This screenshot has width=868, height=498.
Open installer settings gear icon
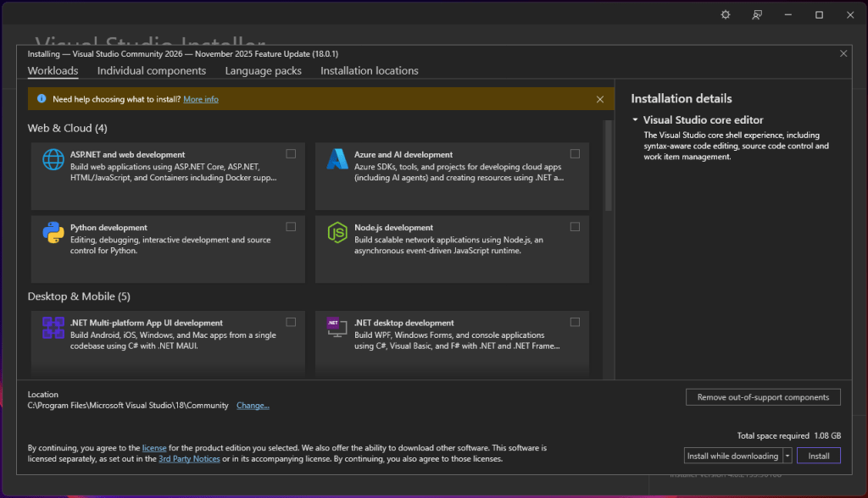point(725,14)
